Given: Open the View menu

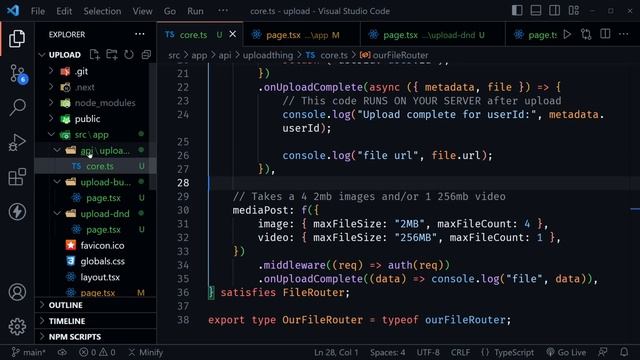Looking at the screenshot, I should [142, 11].
